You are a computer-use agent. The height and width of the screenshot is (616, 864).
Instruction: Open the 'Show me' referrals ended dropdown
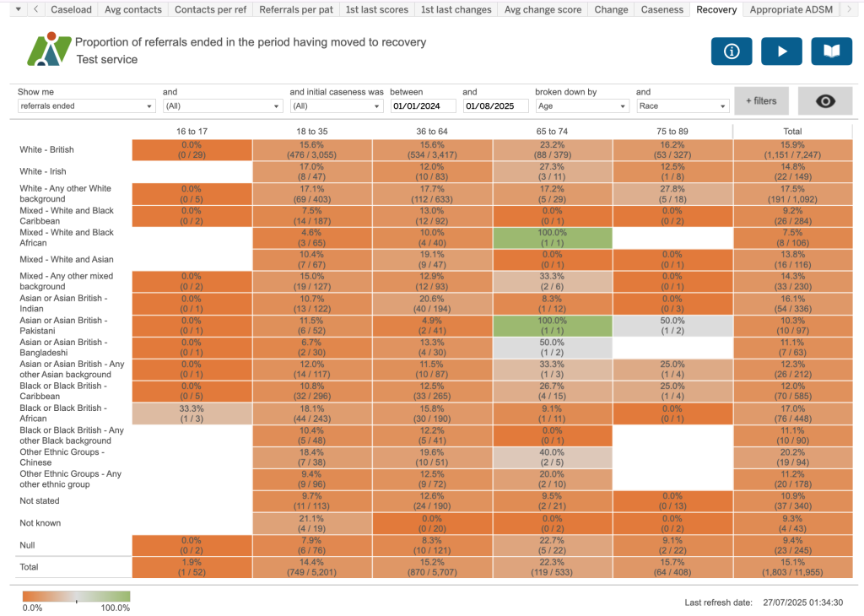click(86, 106)
